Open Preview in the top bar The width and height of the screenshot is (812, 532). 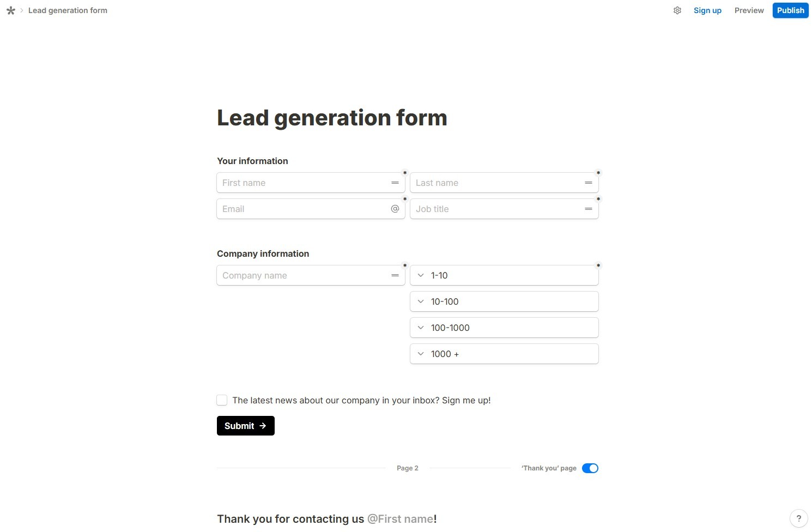coord(749,10)
